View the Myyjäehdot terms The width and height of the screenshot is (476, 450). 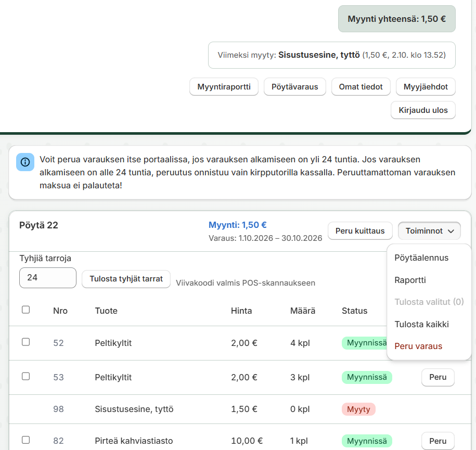(426, 87)
